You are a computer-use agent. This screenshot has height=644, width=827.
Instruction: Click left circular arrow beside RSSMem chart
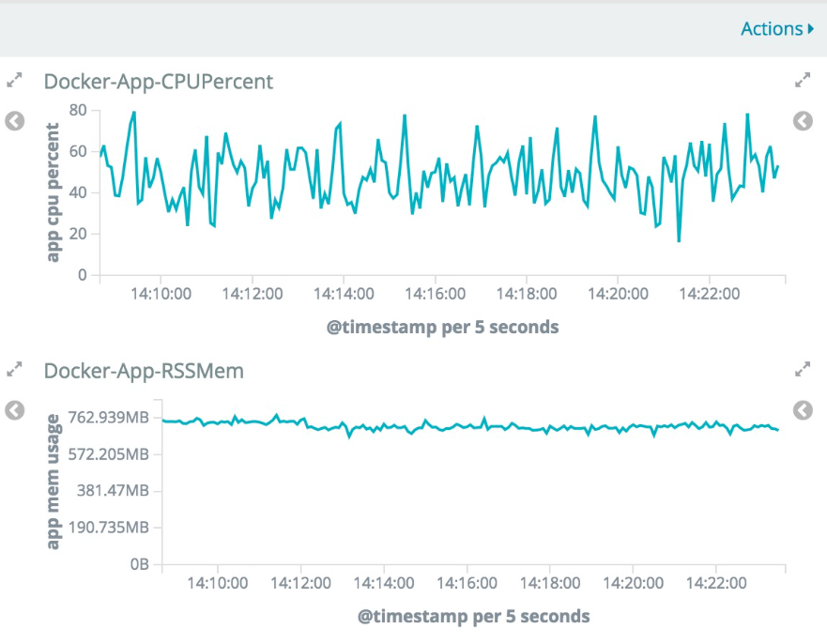click(14, 410)
